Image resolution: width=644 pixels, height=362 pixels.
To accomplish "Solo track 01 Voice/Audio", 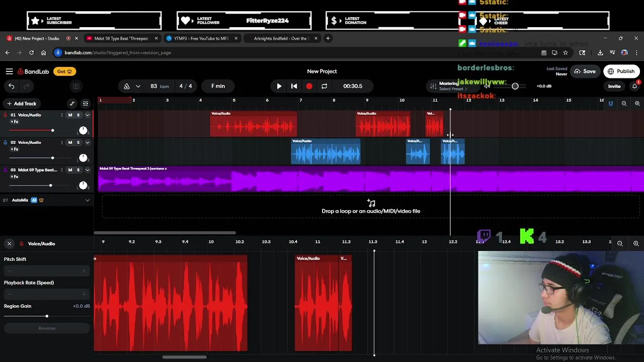I will [78, 115].
